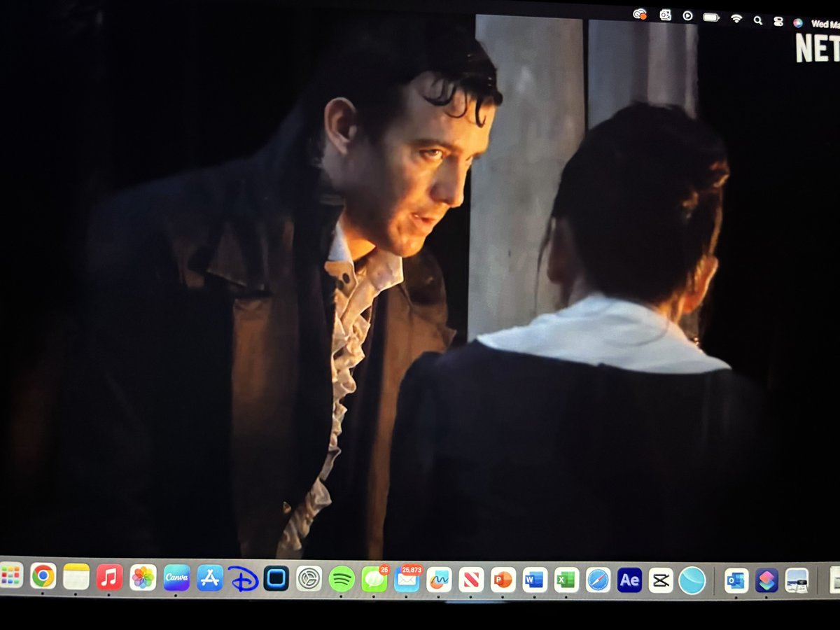Open the Notes app in the Dock
This screenshot has width=840, height=630.
pos(76,577)
